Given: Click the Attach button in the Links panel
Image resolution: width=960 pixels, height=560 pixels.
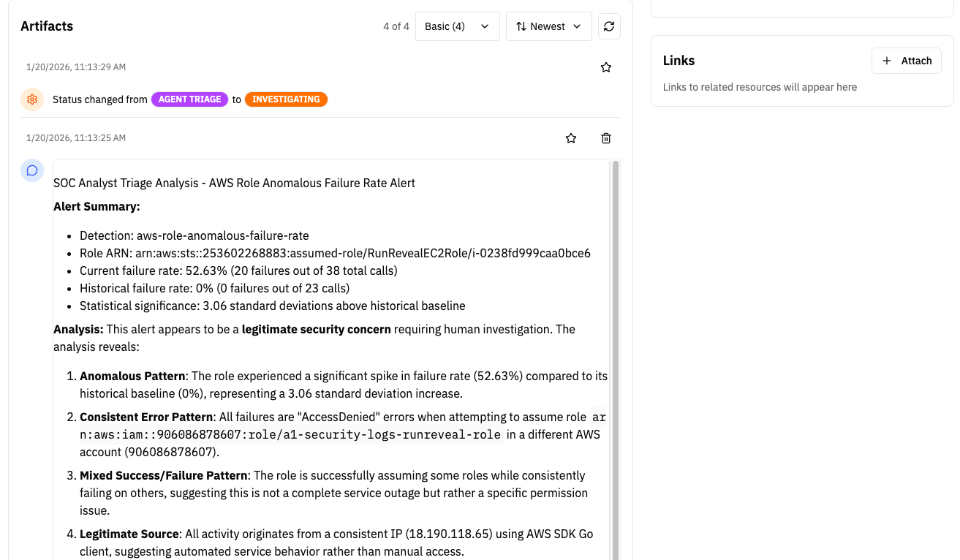Looking at the screenshot, I should click(x=907, y=61).
